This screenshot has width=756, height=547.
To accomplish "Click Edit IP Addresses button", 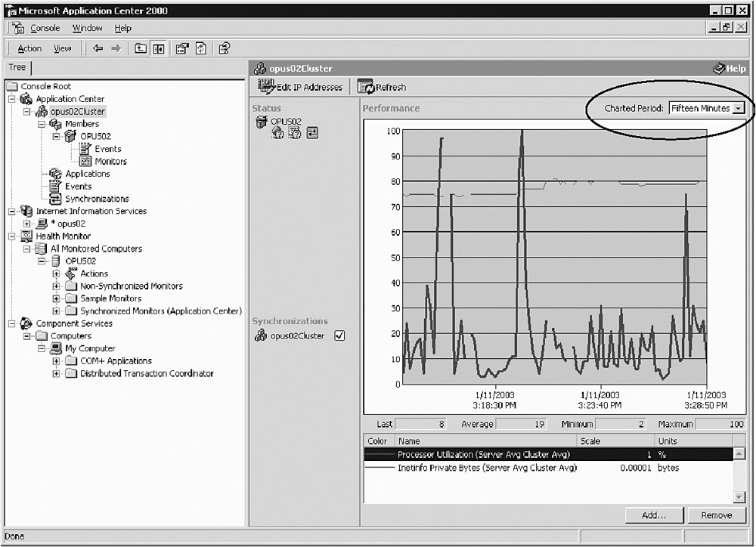I will tap(301, 87).
